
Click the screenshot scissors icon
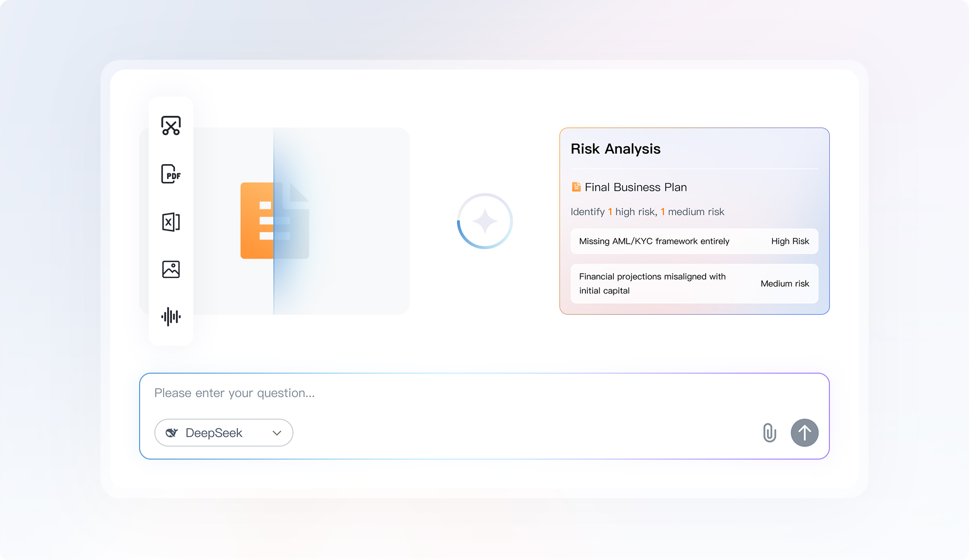click(171, 126)
